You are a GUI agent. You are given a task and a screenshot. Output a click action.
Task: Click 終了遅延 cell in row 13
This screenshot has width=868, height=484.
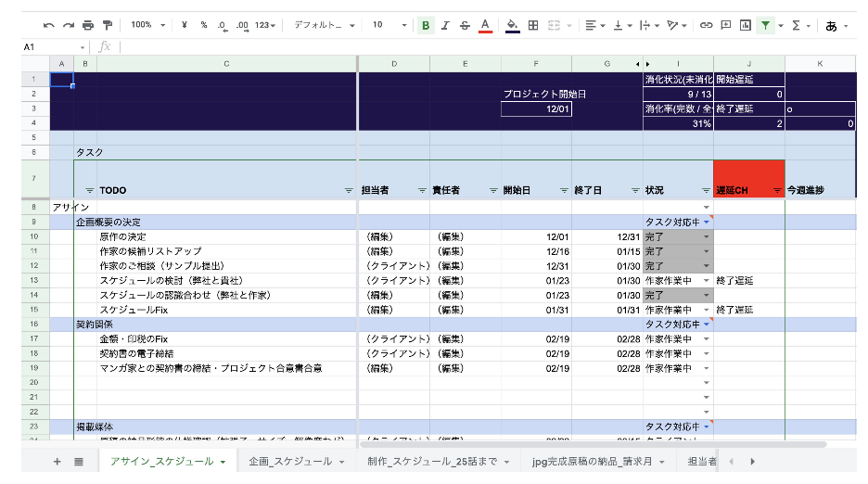click(749, 281)
